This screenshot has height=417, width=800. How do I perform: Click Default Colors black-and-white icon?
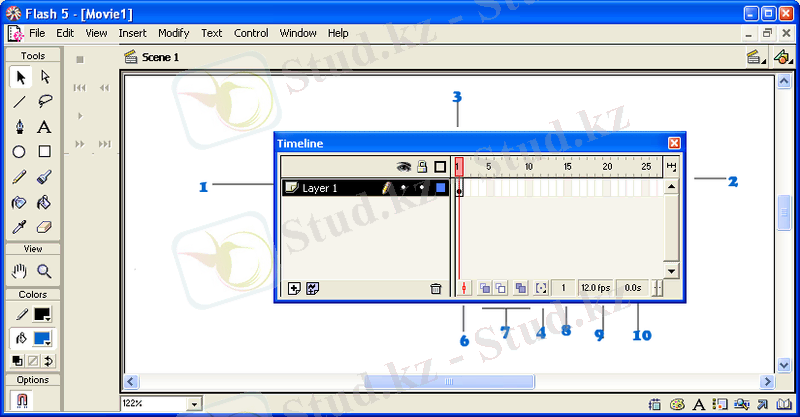point(17,361)
